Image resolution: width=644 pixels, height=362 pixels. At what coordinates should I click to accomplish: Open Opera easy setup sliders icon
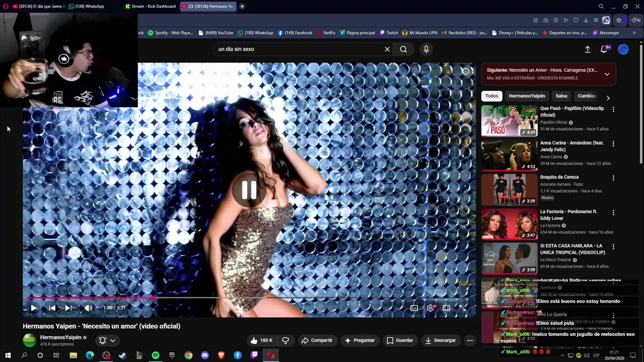click(x=596, y=20)
